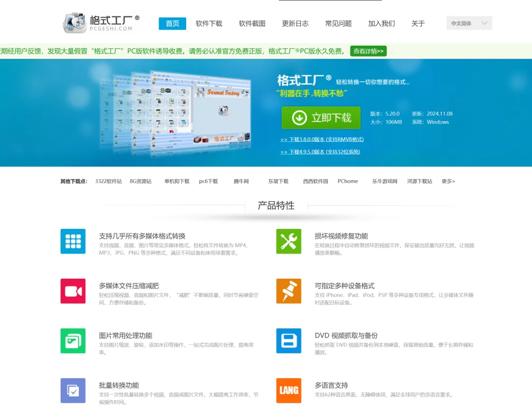Click the 大小: 106MB text
This screenshot has height=413, width=532.
pos(386,122)
